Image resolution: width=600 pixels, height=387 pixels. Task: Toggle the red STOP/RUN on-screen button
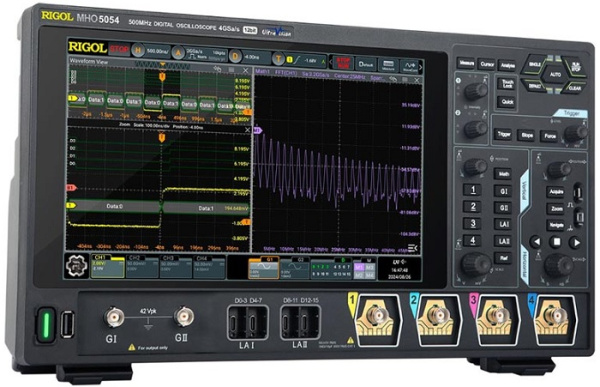pos(343,63)
